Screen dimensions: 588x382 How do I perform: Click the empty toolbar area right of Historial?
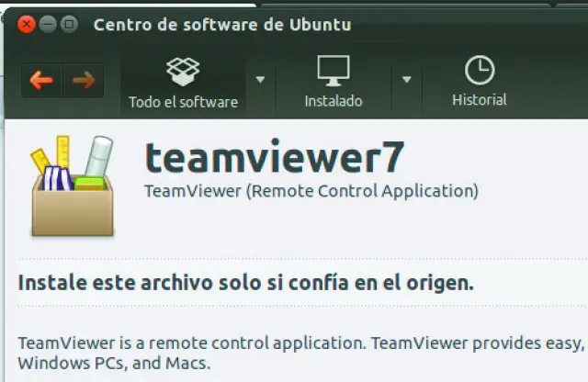(x=551, y=81)
